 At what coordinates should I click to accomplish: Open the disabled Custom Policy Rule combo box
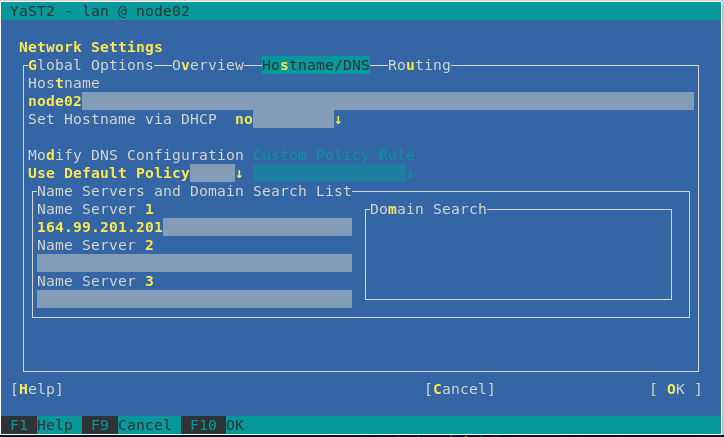point(333,173)
